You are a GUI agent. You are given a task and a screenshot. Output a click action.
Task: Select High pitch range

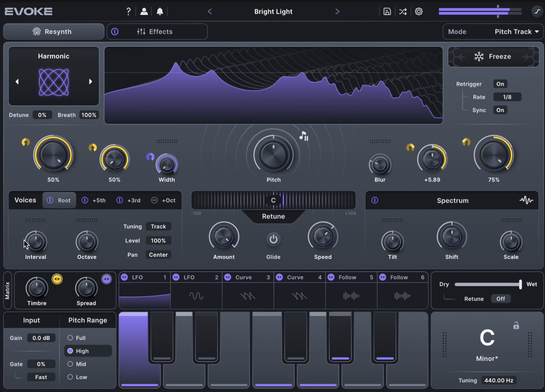pos(88,351)
